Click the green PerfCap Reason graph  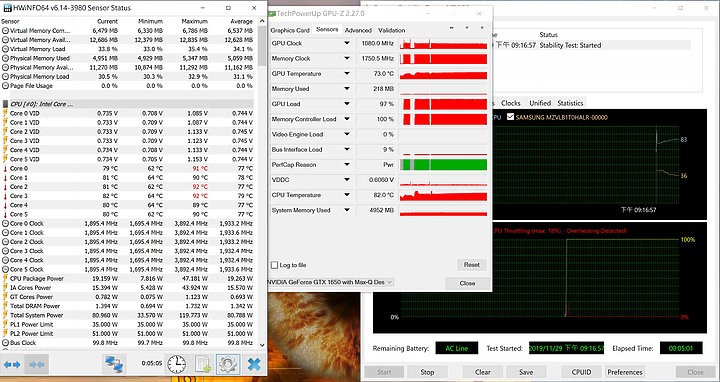443,164
